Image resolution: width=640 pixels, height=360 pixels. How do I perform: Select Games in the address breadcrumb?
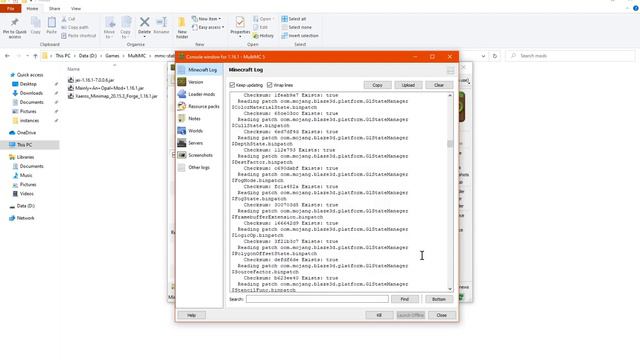pos(112,56)
